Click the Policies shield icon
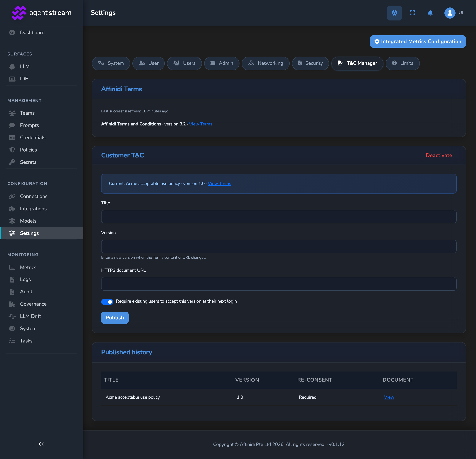476x459 pixels. (12, 150)
